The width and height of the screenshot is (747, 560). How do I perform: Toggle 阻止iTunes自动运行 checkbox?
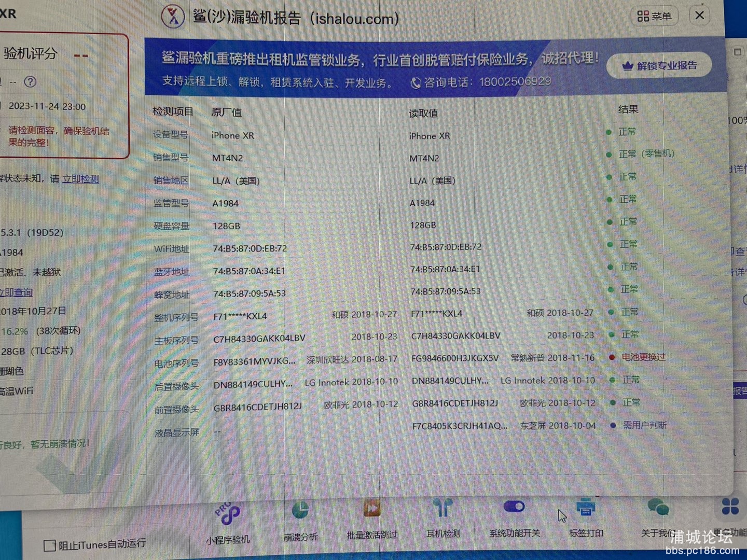[50, 545]
